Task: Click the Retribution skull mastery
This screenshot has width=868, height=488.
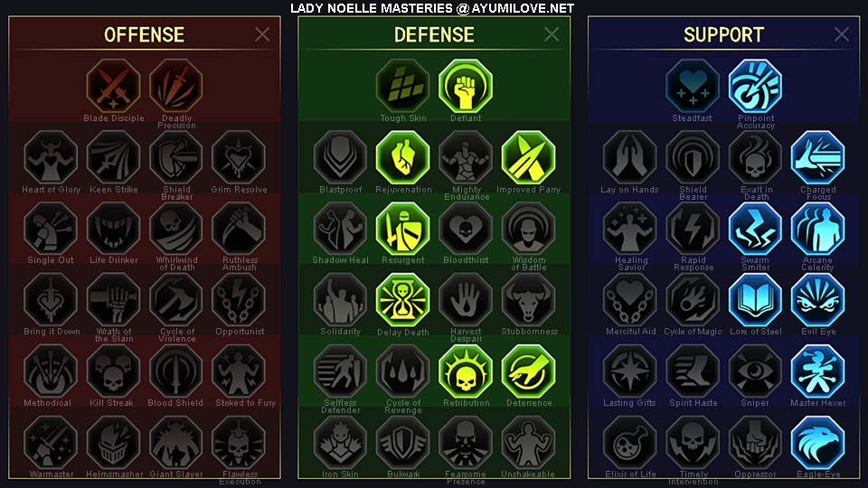Action: 466,371
